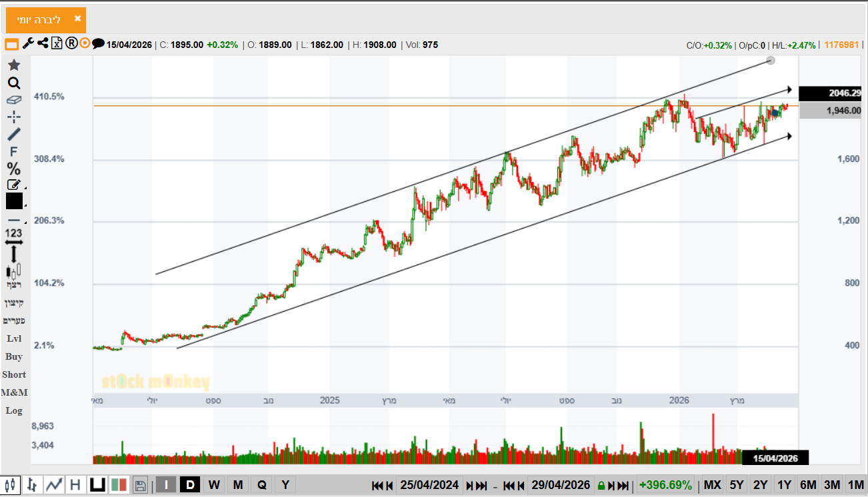
Task: Click the H chart style icon
Action: 75,484
